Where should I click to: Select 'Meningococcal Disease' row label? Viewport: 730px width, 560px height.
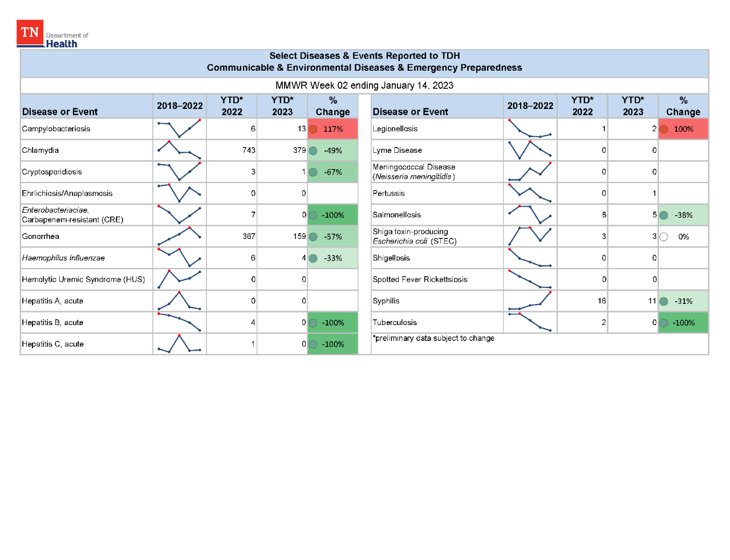point(414,167)
